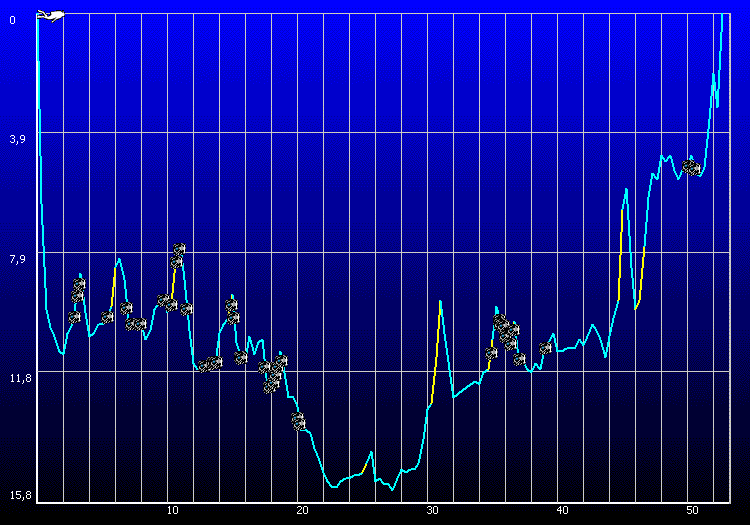750x525 pixels.
Task: Click the 30 minute time axis label
Action: [432, 511]
